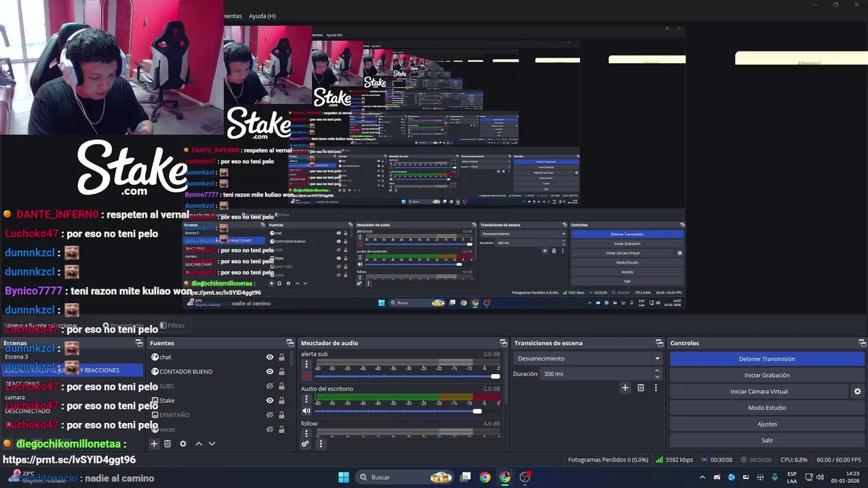Image resolution: width=868 pixels, height=488 pixels.
Task: Click microphone tray icon
Action: pyautogui.click(x=774, y=477)
